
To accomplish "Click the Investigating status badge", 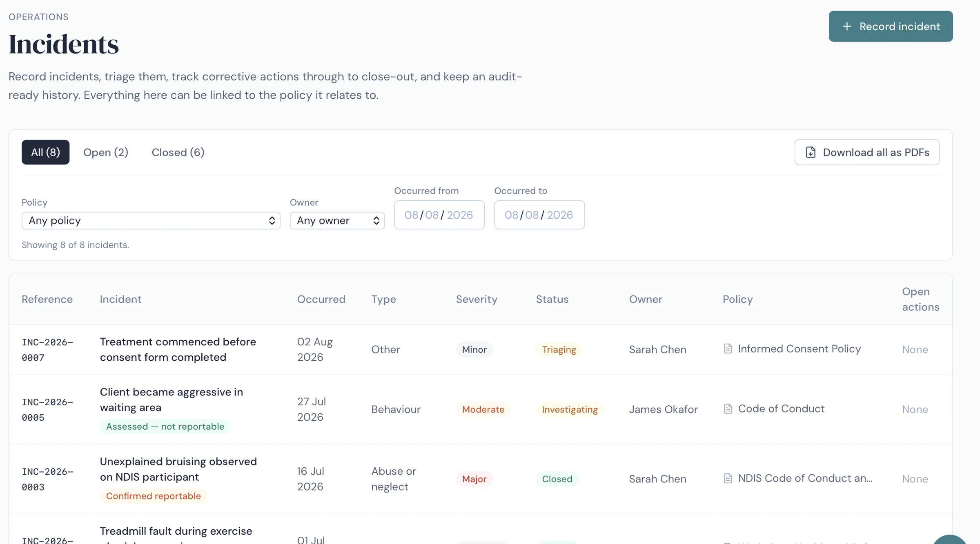I will (570, 409).
